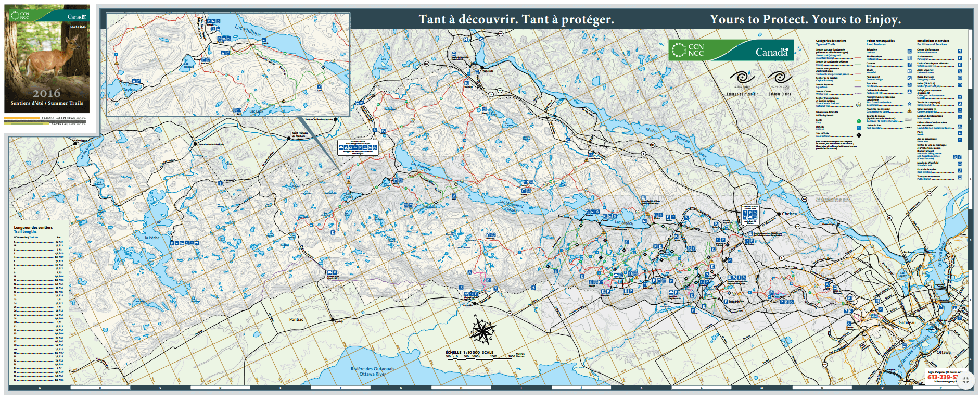This screenshot has width=980, height=398.
Task: Click the Lac Lusk label in the inset map
Action: (256, 111)
